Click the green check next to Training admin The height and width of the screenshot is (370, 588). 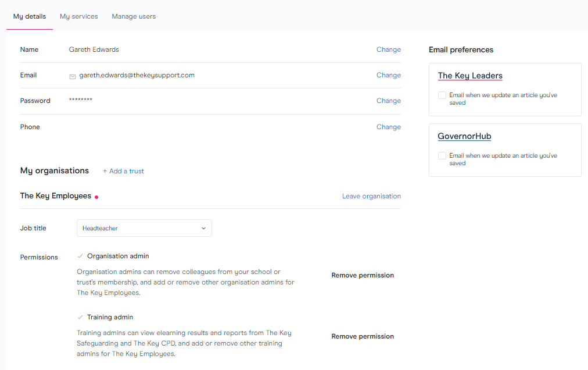pyautogui.click(x=80, y=318)
